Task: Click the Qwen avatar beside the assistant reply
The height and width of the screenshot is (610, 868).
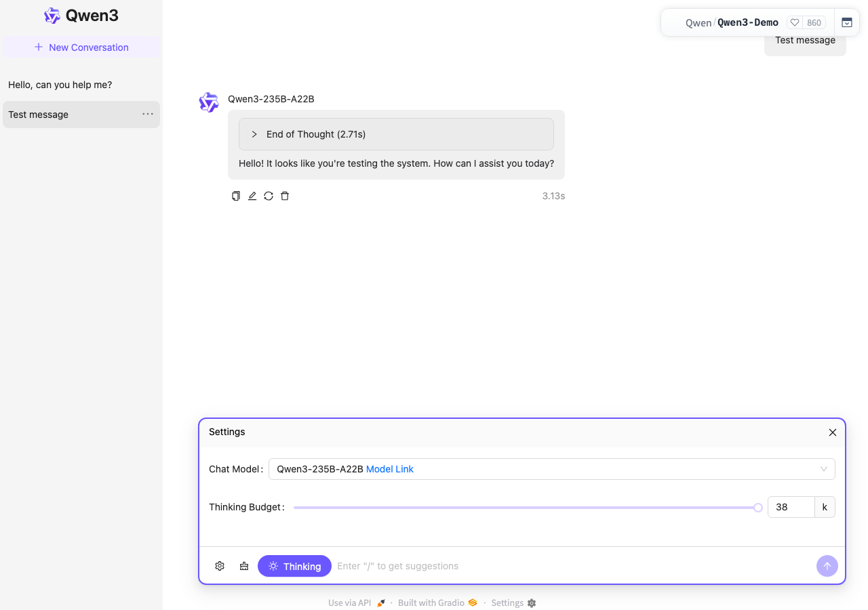Action: point(209,102)
